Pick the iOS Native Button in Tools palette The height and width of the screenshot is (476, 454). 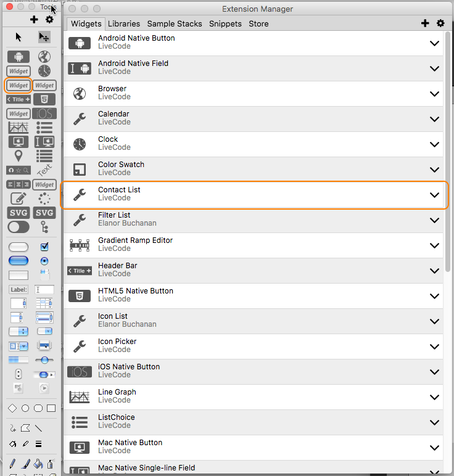click(44, 113)
